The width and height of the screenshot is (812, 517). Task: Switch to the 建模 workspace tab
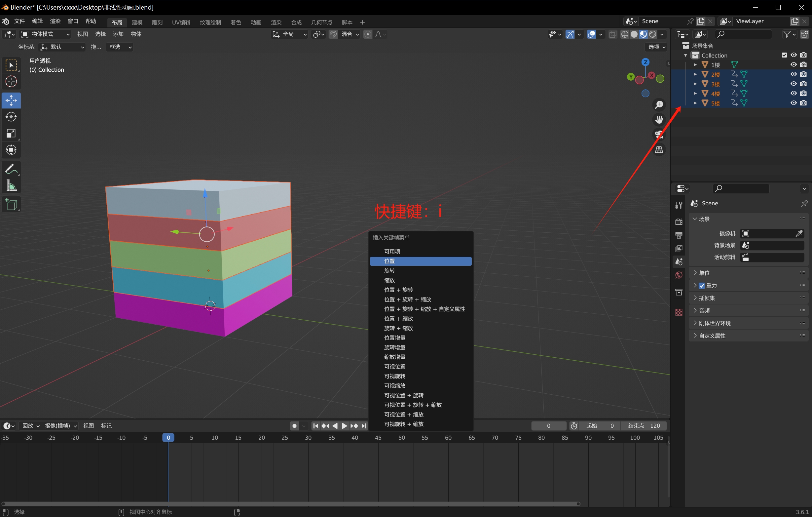pos(137,22)
